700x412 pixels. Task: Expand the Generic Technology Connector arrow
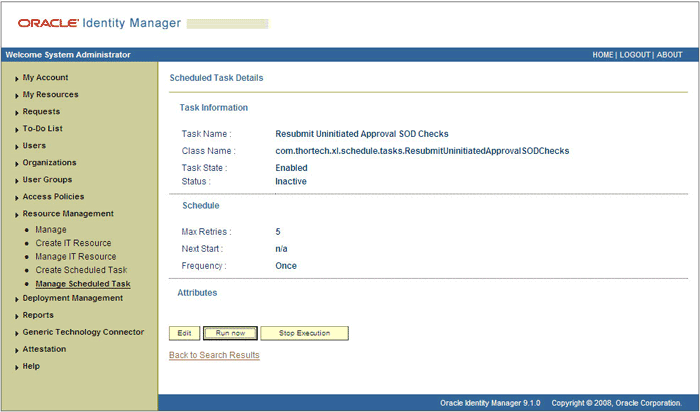coord(17,333)
